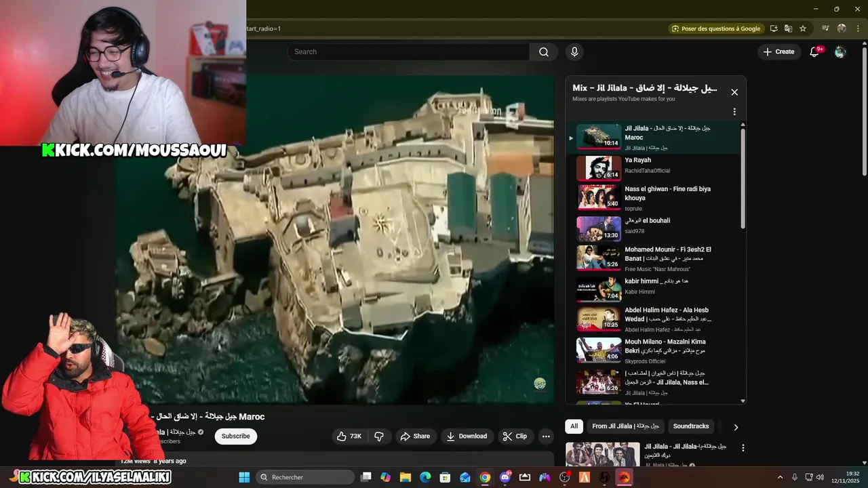Click the YouTube Search input field
This screenshot has width=868, height=488.
click(409, 52)
